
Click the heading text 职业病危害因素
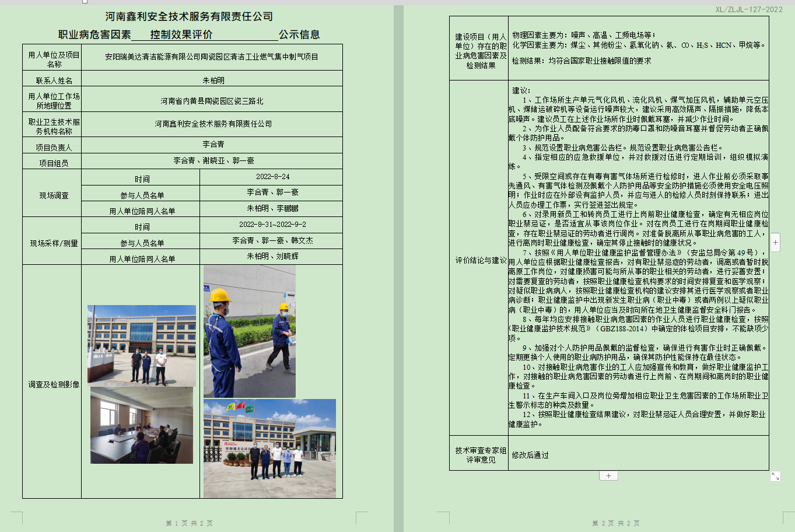94,34
